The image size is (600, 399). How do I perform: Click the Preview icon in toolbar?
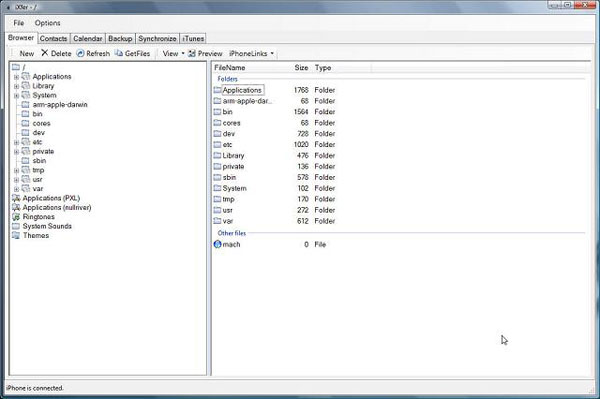tap(192, 53)
